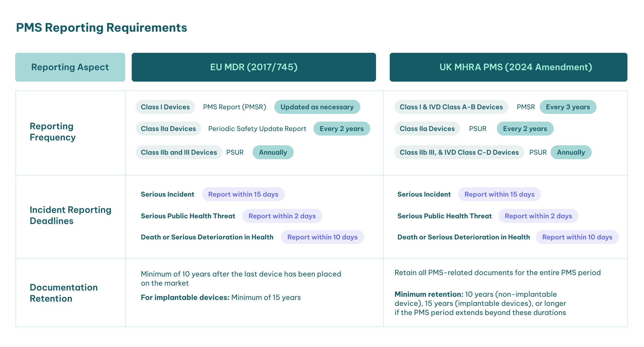Click PSUR beside UK Class IIa Devices
This screenshot has width=644, height=347.
(478, 129)
